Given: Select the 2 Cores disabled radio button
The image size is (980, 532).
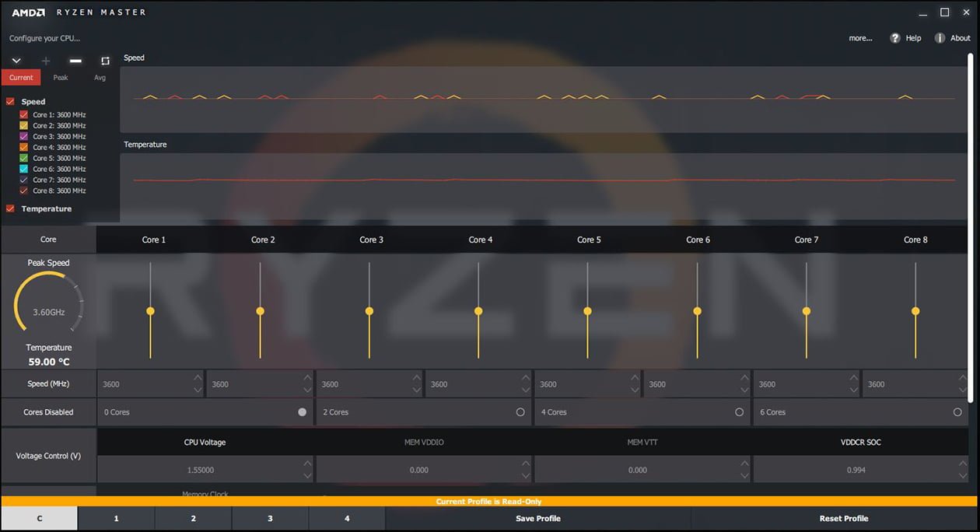Looking at the screenshot, I should pyautogui.click(x=522, y=412).
